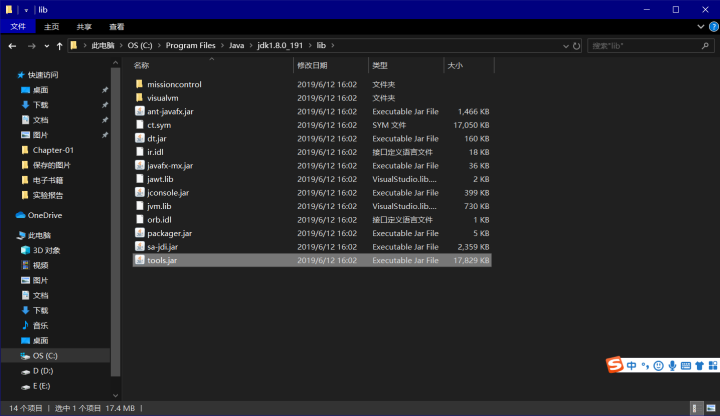720x416 pixels.
Task: Select ir.idl file icon
Action: [140, 152]
